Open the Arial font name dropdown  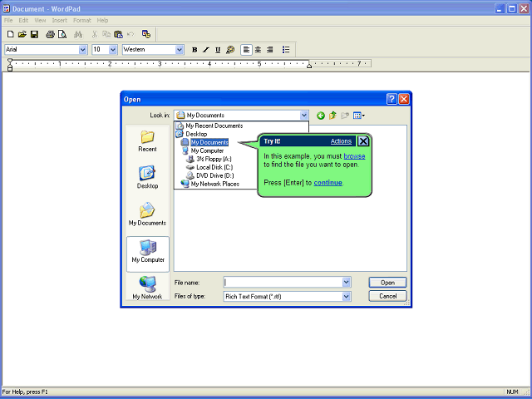(x=83, y=50)
